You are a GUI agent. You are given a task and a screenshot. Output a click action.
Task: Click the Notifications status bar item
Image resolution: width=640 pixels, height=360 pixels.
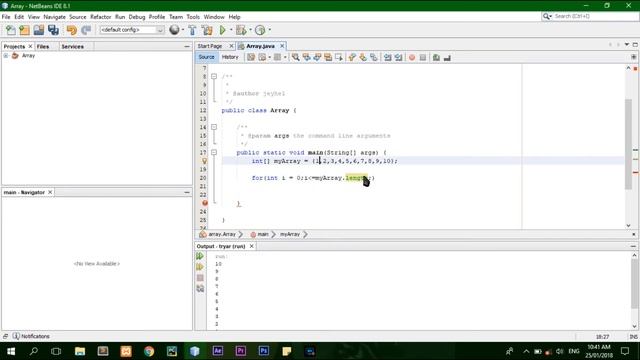[31, 336]
